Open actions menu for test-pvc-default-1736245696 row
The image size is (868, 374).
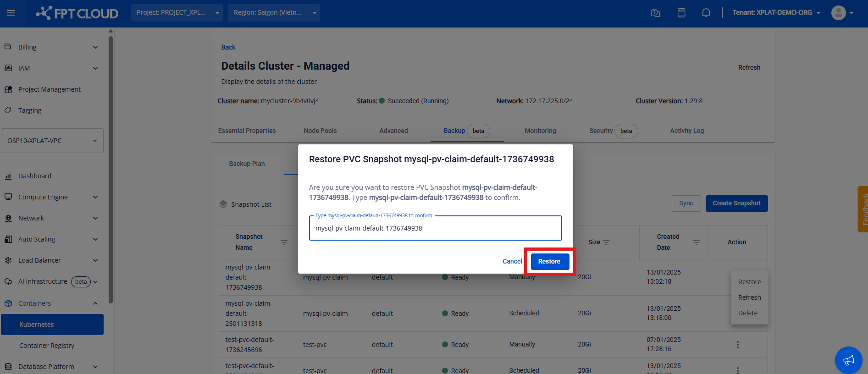pyautogui.click(x=737, y=345)
